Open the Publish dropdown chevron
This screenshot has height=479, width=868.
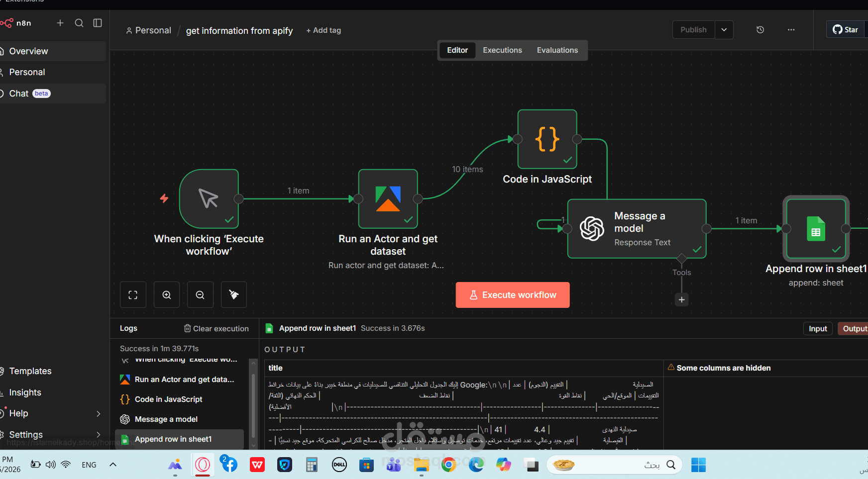click(724, 30)
